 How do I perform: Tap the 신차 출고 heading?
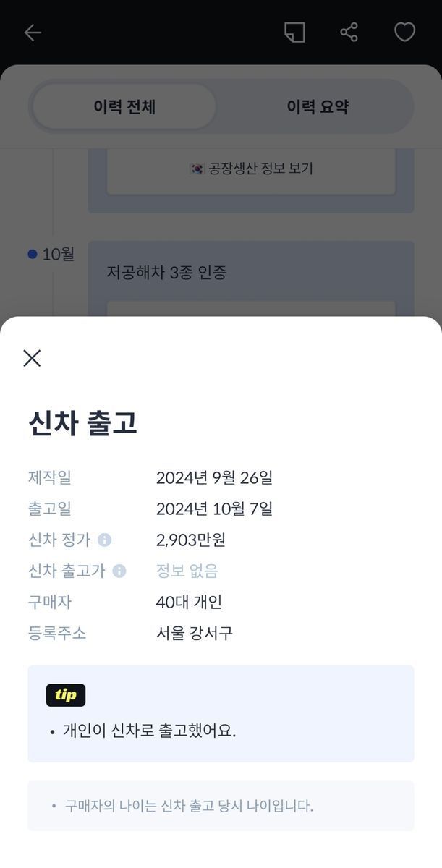point(82,423)
